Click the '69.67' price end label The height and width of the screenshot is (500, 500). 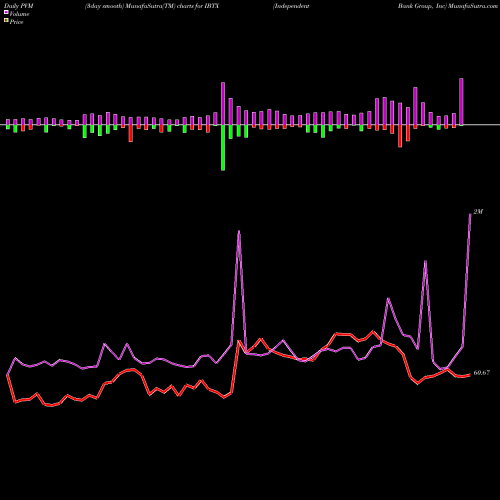coord(482,373)
